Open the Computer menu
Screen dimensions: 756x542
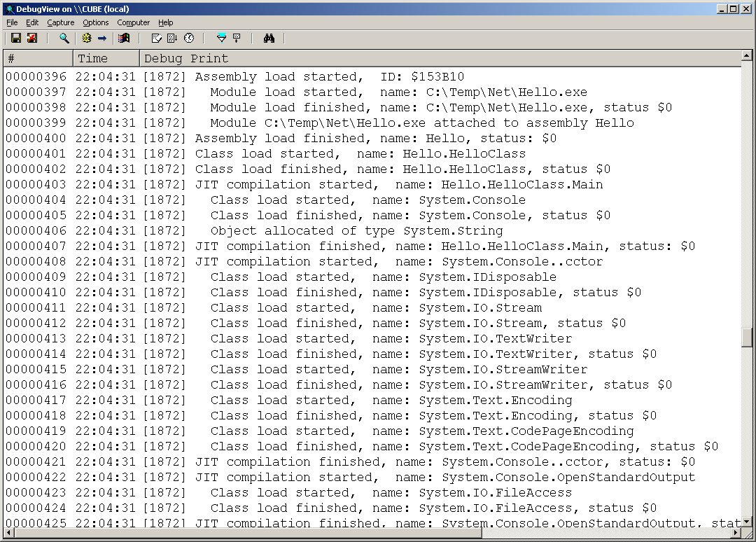[134, 22]
